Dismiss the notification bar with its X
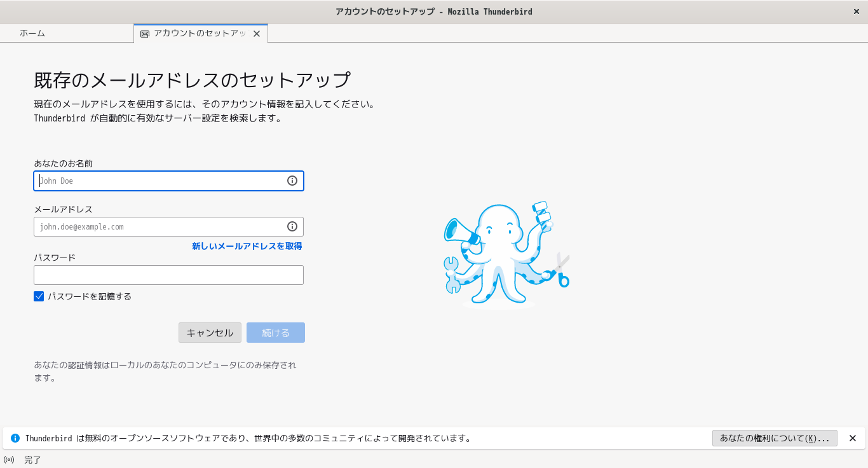The image size is (868, 468). coord(853,438)
